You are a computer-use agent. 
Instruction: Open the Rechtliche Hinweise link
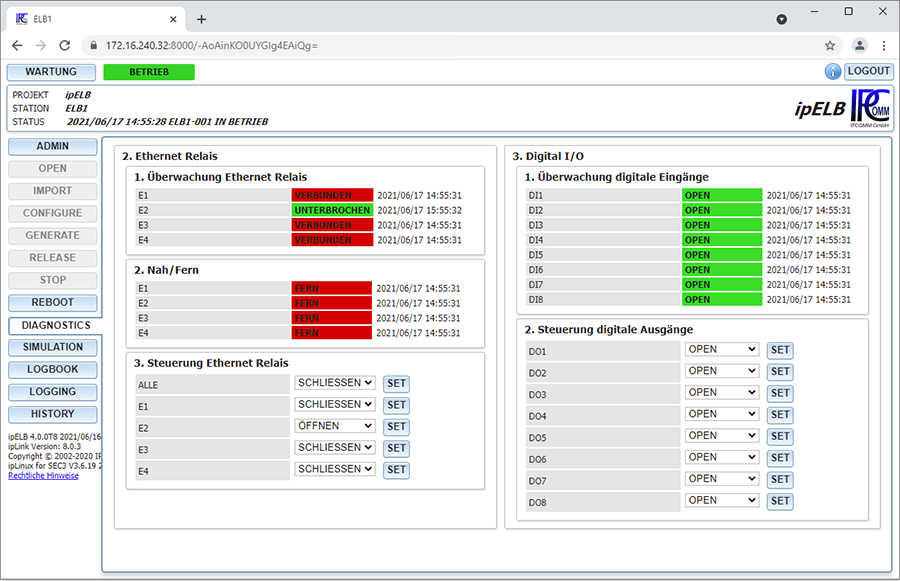coord(43,476)
